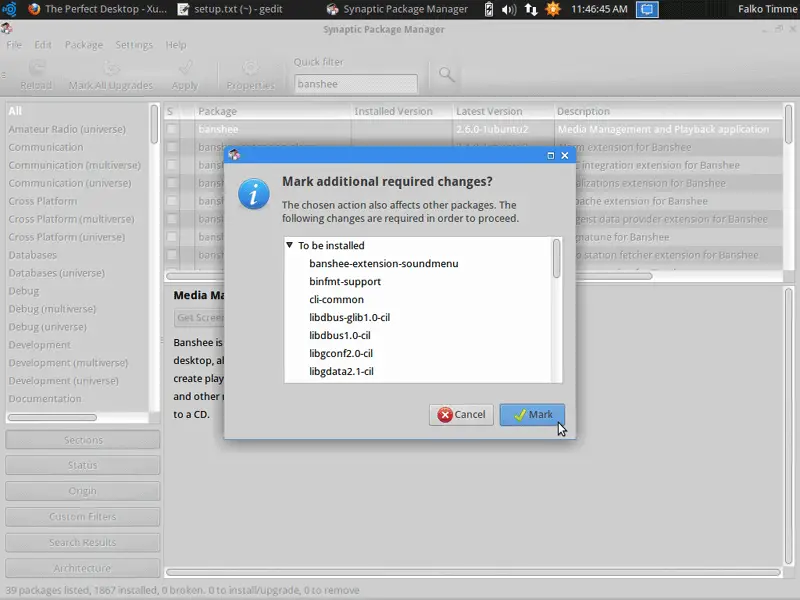Select libdbus-glib1.0-cil entry

click(349, 317)
